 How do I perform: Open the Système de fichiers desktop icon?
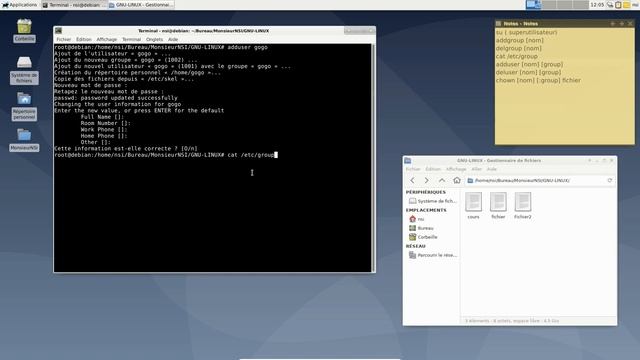pyautogui.click(x=24, y=70)
